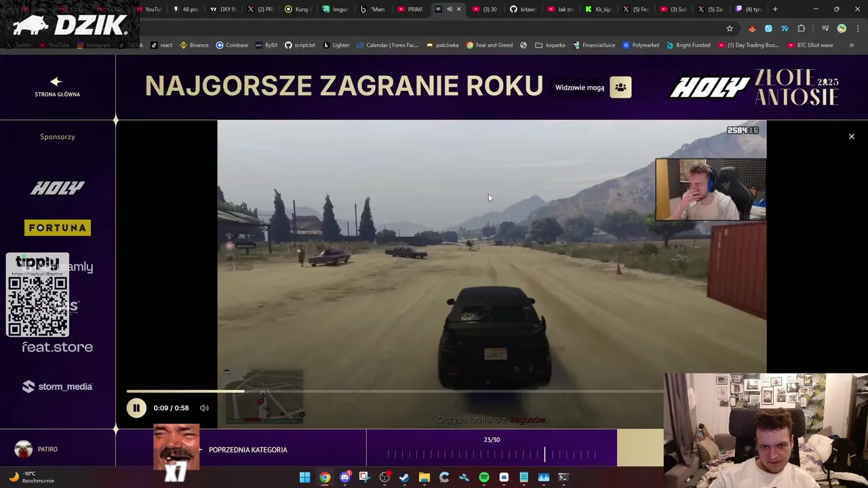Image resolution: width=868 pixels, height=488 pixels.
Task: Close the active tab via its X
Action: click(459, 9)
